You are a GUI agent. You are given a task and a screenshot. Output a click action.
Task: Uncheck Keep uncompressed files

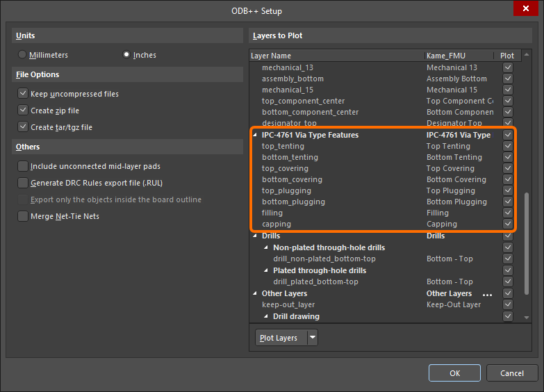[x=23, y=94]
